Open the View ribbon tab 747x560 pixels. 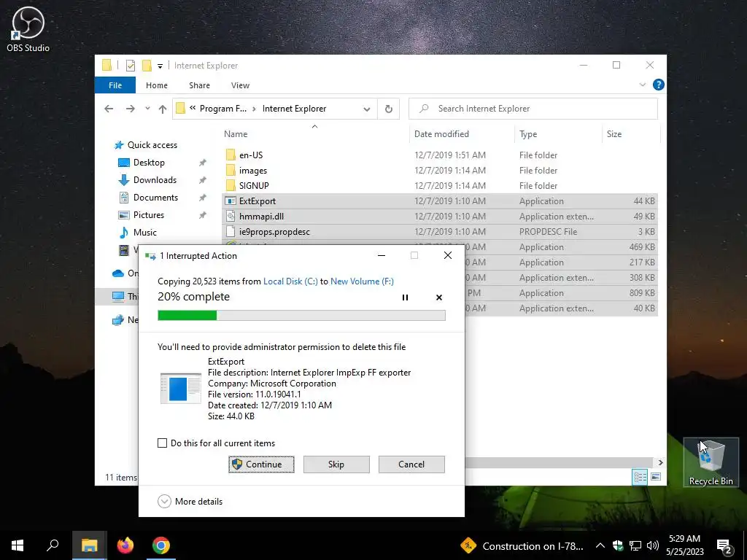pos(240,85)
